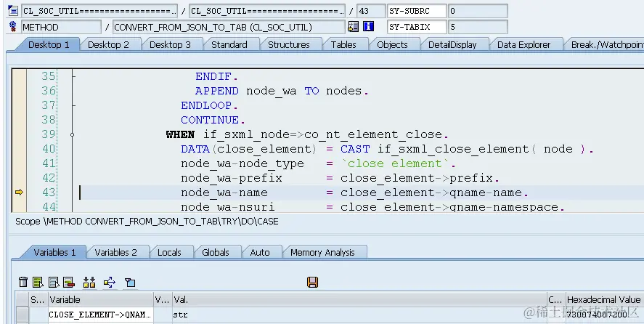Click the table icon with red bar
644x324 pixels.
click(68, 282)
